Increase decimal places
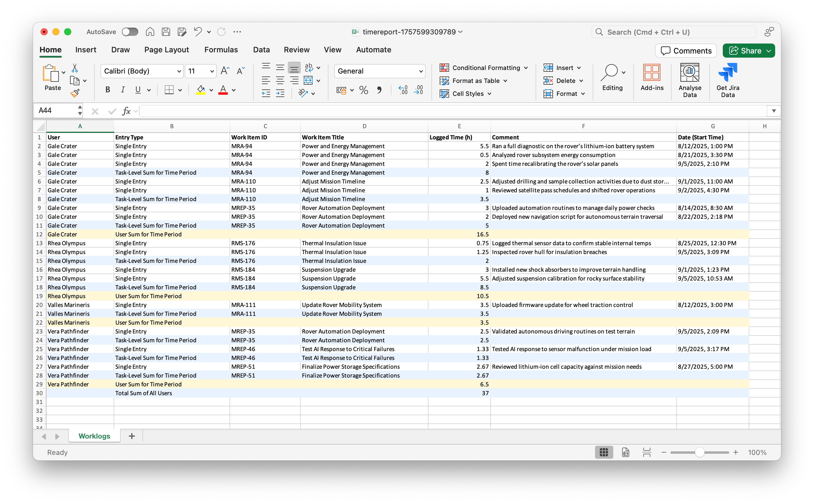 click(x=402, y=90)
